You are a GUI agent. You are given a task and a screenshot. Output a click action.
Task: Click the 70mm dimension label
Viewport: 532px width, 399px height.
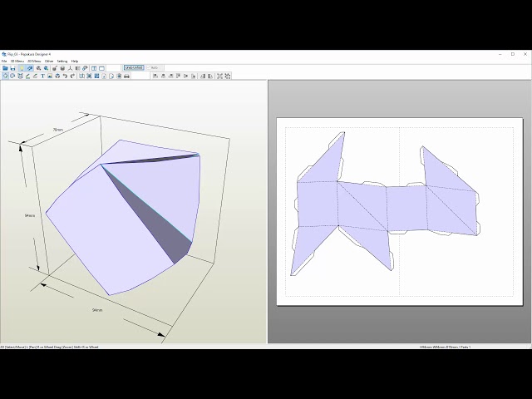[x=58, y=130]
